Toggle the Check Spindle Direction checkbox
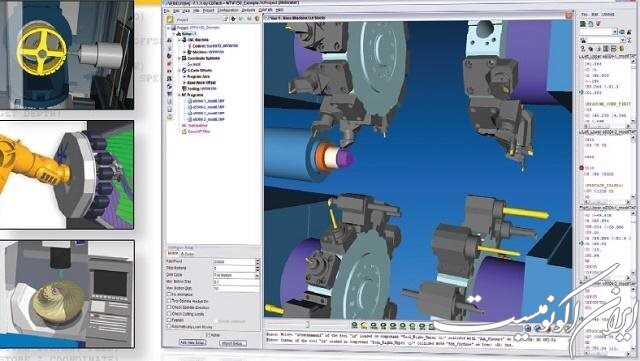The height and width of the screenshot is (361, 640). coord(169,307)
